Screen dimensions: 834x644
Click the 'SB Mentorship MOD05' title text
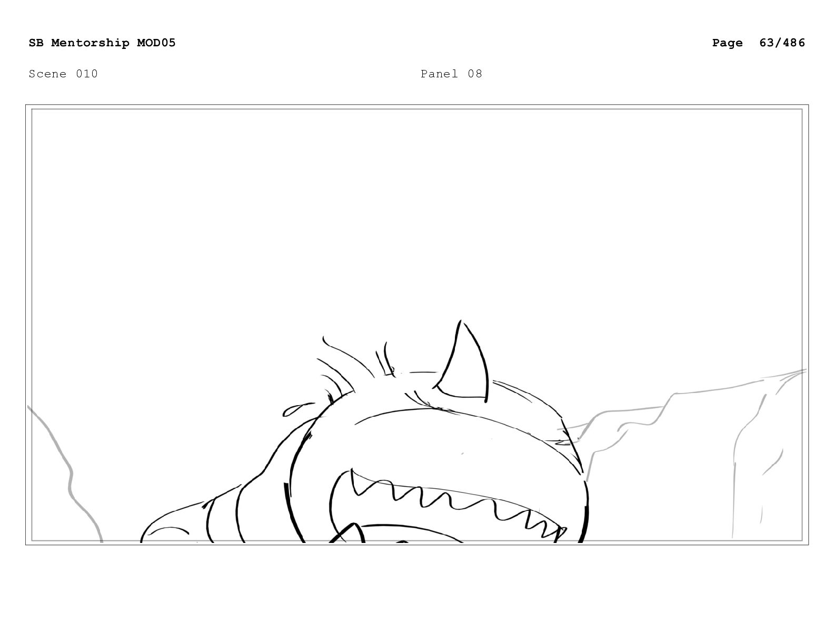tap(102, 43)
